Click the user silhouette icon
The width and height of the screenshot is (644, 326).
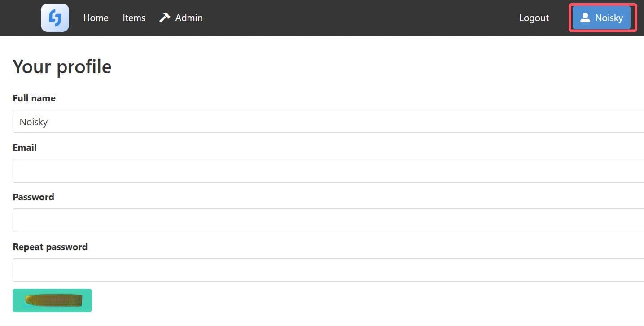pos(585,18)
